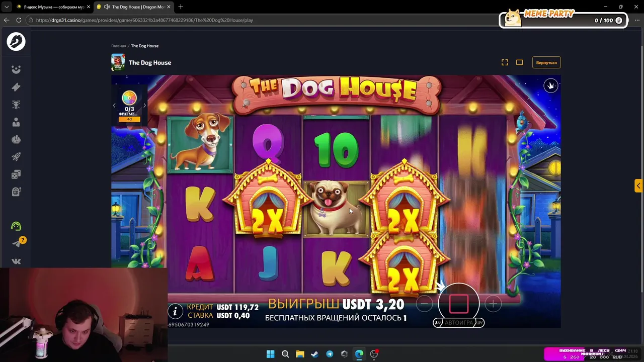644x362 pixels.
Task: Close The Dog House browser tab
Action: [x=169, y=7]
